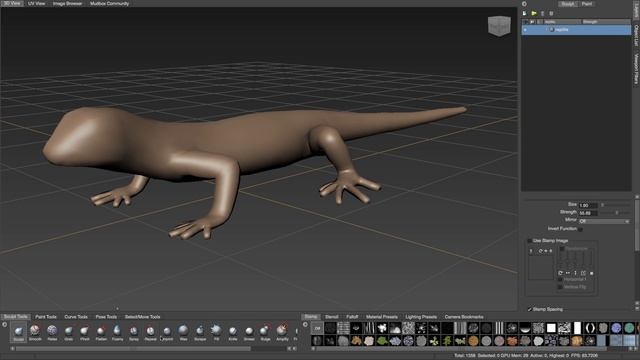Select the Sculpt brush tool

[18, 331]
